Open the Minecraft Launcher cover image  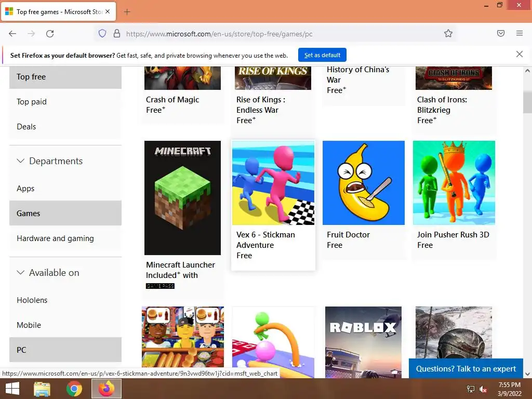[182, 198]
